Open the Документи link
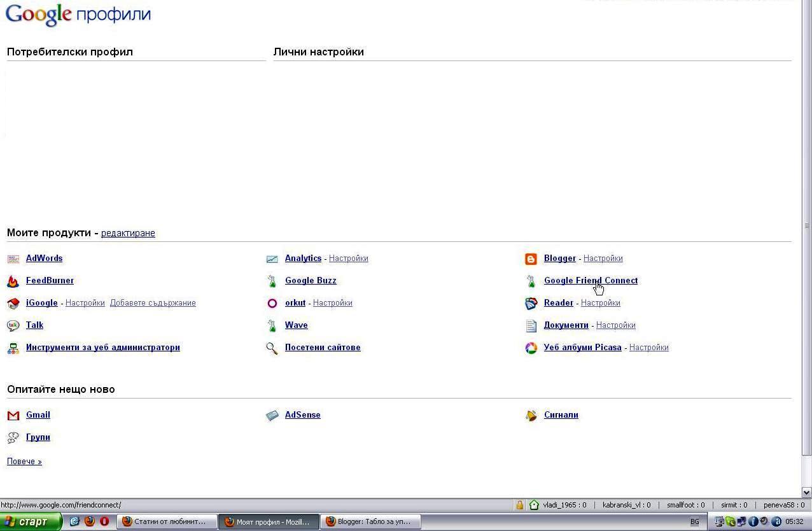This screenshot has height=531, width=812. pos(566,325)
